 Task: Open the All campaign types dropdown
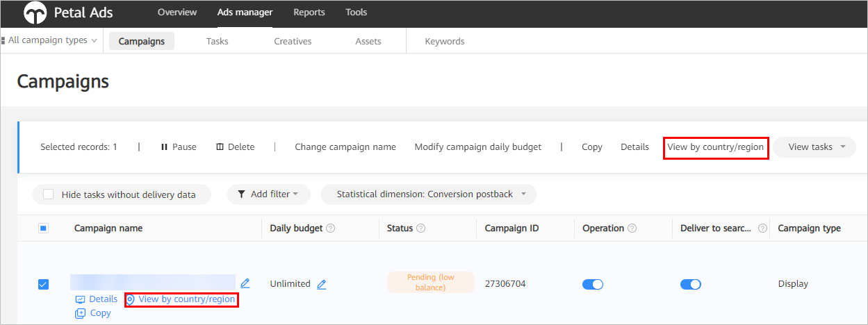[x=52, y=40]
